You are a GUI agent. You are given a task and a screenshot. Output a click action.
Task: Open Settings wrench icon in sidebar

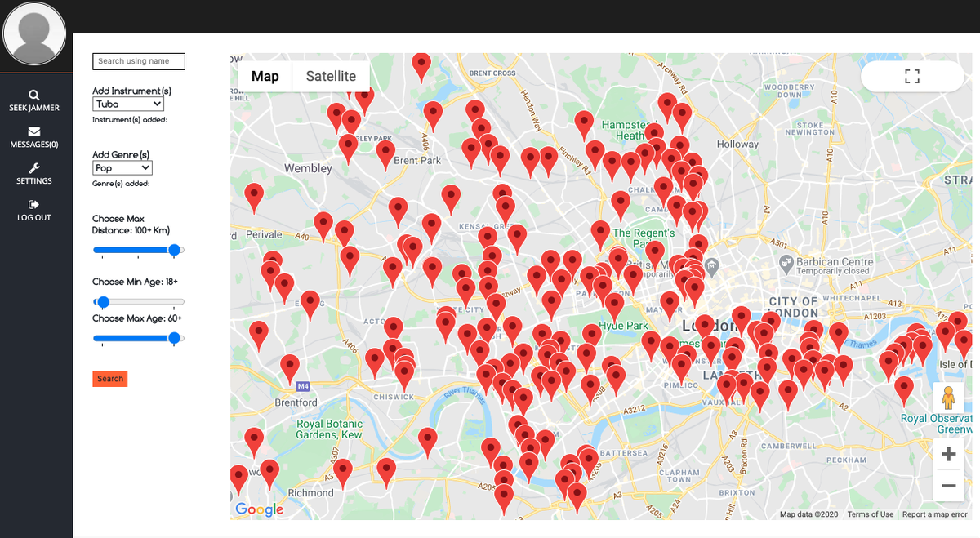point(34,168)
